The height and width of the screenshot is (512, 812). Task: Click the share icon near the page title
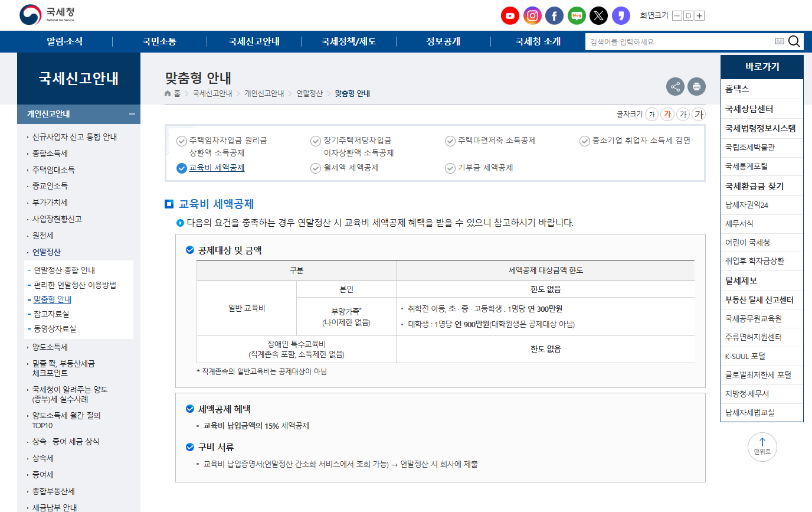click(675, 86)
